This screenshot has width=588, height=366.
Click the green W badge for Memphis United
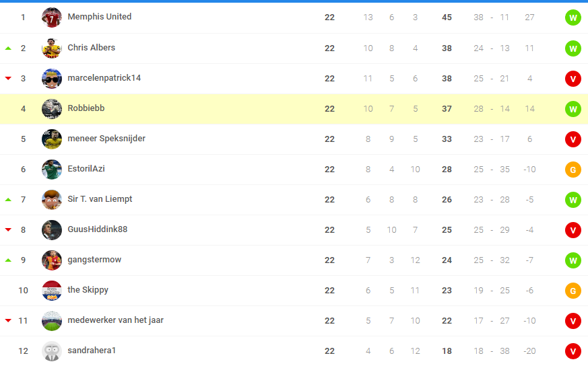pos(573,17)
